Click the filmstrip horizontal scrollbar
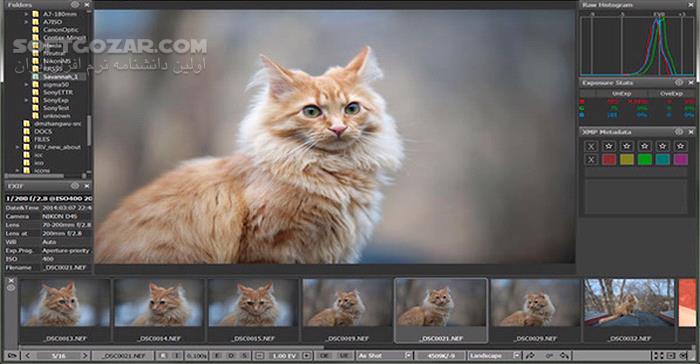The width and height of the screenshot is (700, 364). pos(172,347)
